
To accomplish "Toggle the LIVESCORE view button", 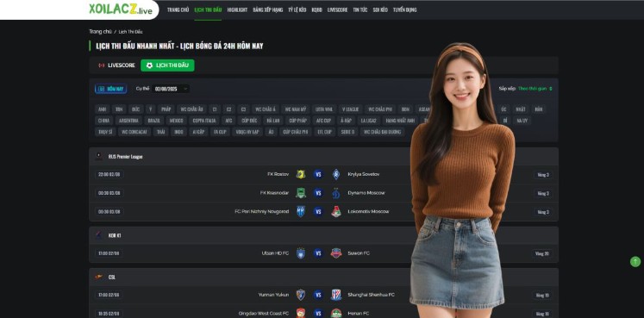I will pyautogui.click(x=116, y=65).
